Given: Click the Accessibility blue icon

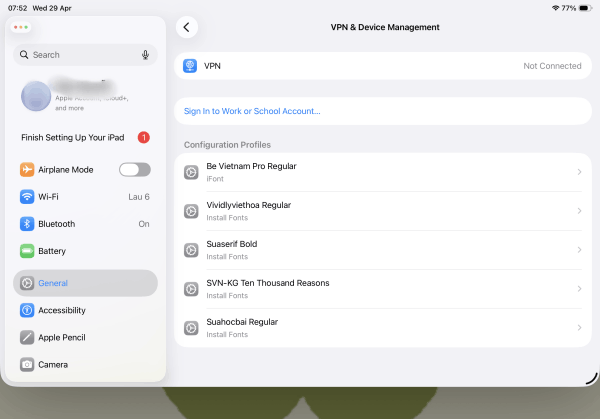Looking at the screenshot, I should (x=27, y=310).
